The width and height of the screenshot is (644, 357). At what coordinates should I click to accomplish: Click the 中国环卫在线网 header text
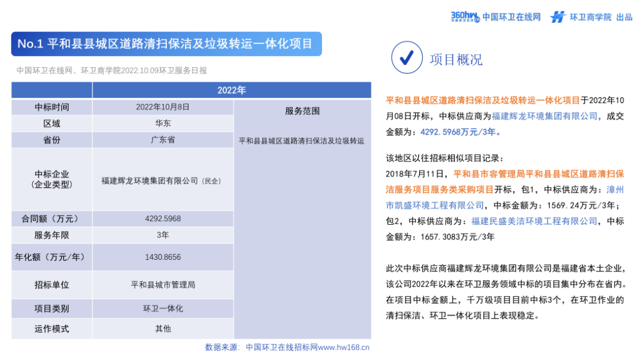point(512,17)
